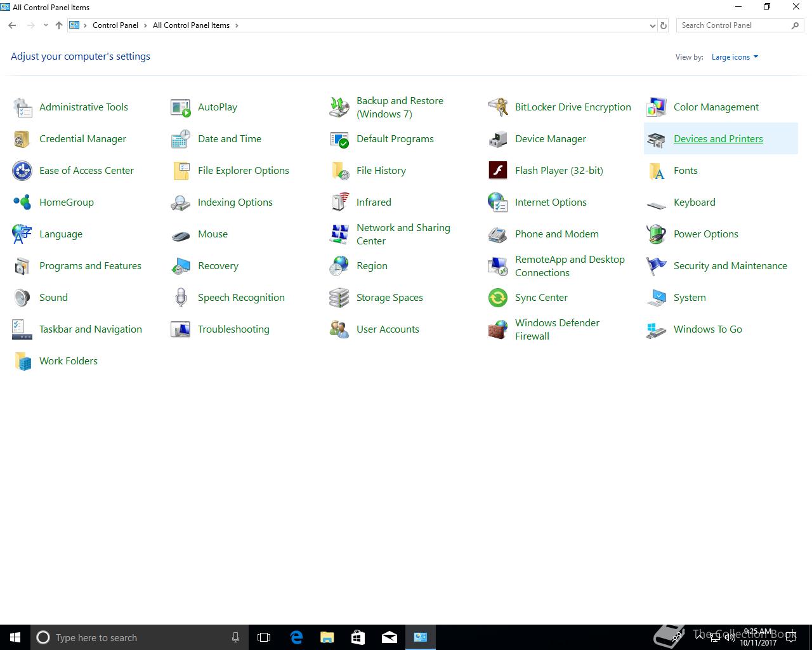Click the taskbar search box
This screenshot has width=812, height=650.
(x=140, y=637)
